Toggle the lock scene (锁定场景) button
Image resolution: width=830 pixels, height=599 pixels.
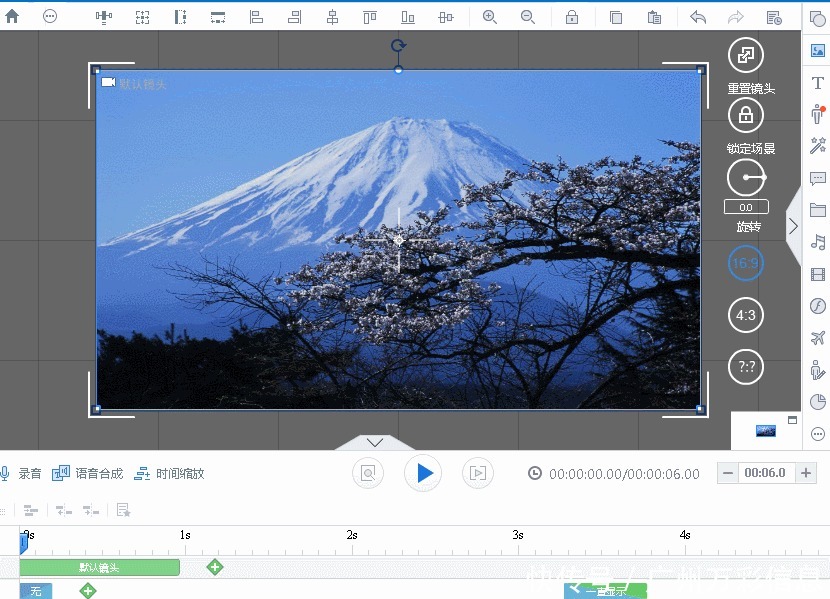(745, 116)
